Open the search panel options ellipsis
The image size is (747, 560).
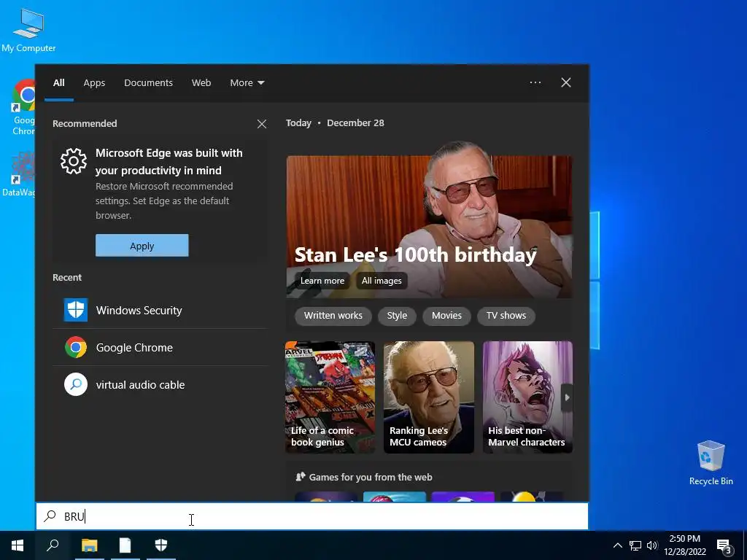(535, 82)
